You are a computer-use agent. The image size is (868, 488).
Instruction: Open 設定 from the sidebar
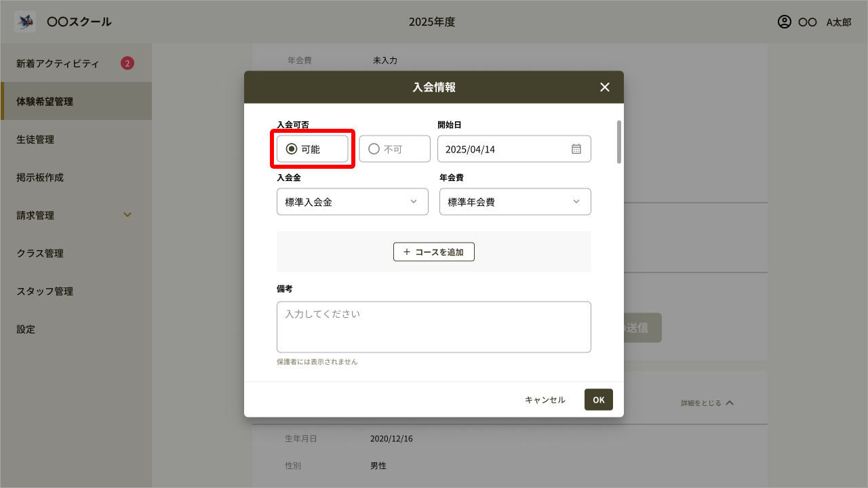25,329
